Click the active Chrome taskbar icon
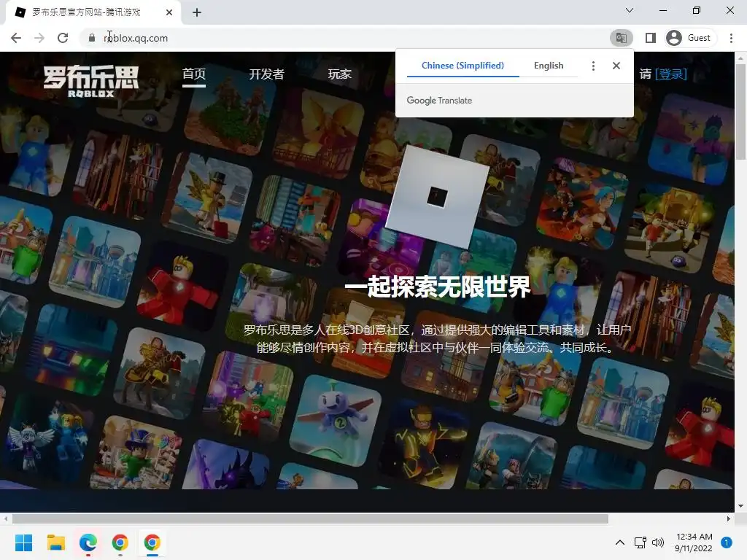The width and height of the screenshot is (747, 560). coord(152,542)
